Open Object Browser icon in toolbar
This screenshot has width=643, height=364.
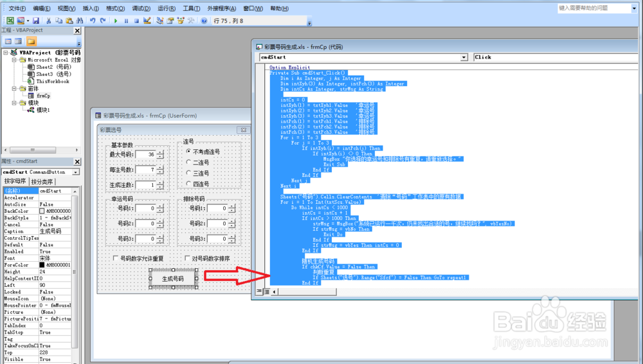pos(181,21)
